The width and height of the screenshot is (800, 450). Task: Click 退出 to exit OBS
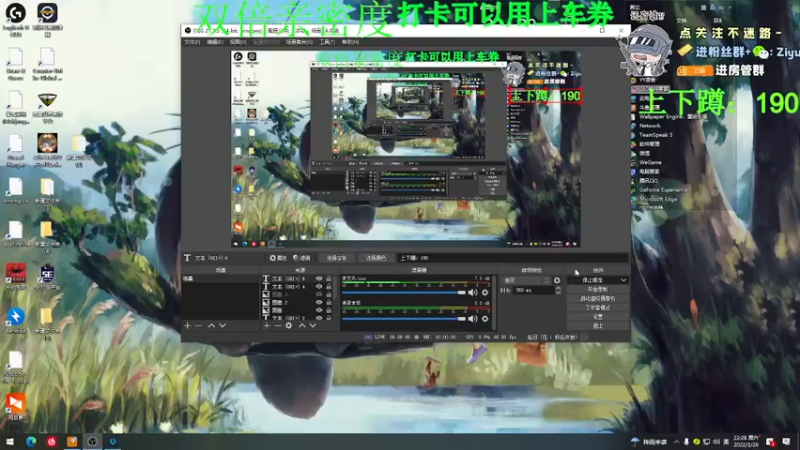click(x=597, y=326)
